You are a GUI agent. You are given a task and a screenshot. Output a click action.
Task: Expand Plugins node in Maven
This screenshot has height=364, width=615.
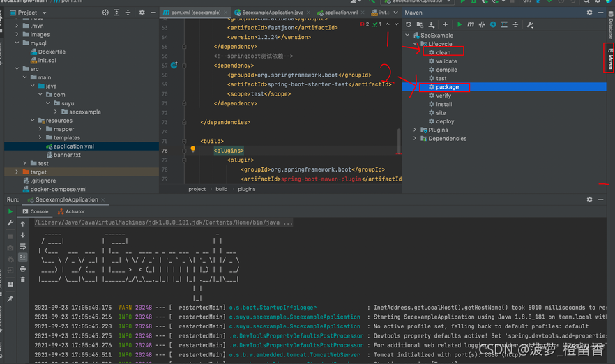point(415,130)
